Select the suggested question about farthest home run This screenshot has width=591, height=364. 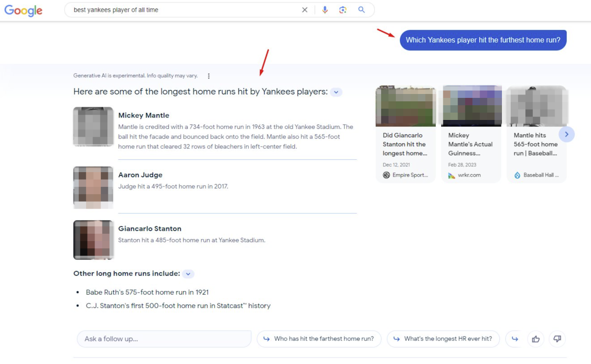click(319, 339)
